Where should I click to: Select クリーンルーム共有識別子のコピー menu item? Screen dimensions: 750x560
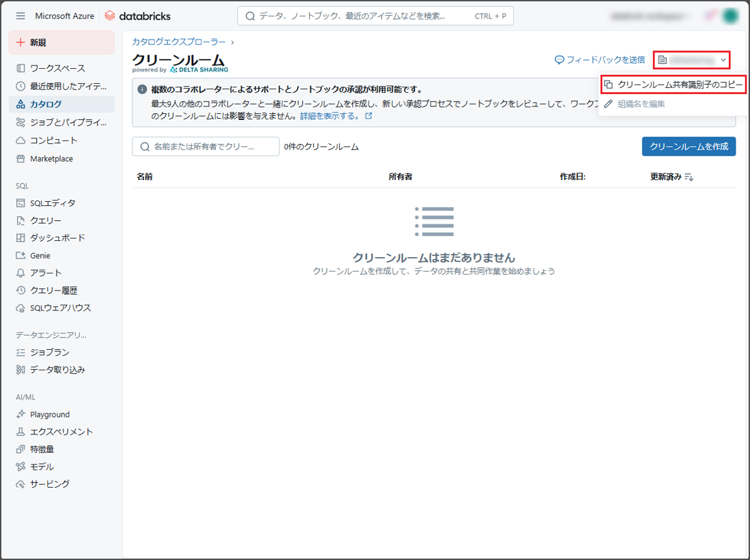tap(674, 85)
